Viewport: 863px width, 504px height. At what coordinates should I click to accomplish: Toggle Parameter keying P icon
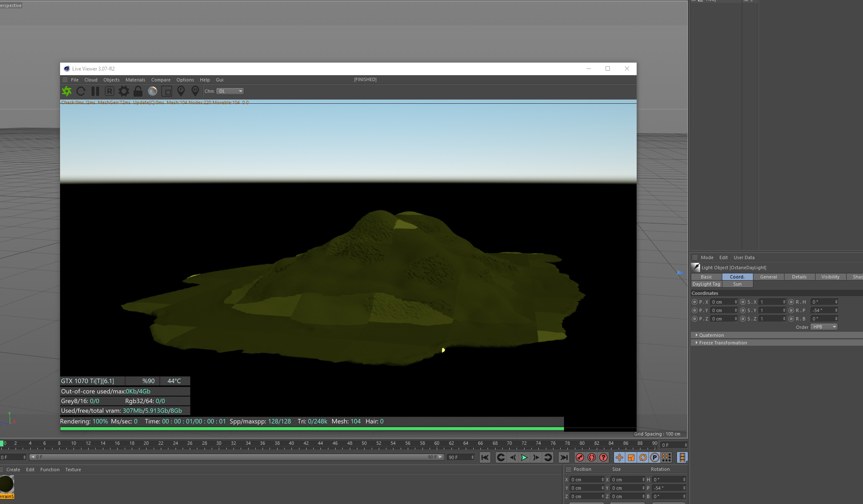pos(655,457)
